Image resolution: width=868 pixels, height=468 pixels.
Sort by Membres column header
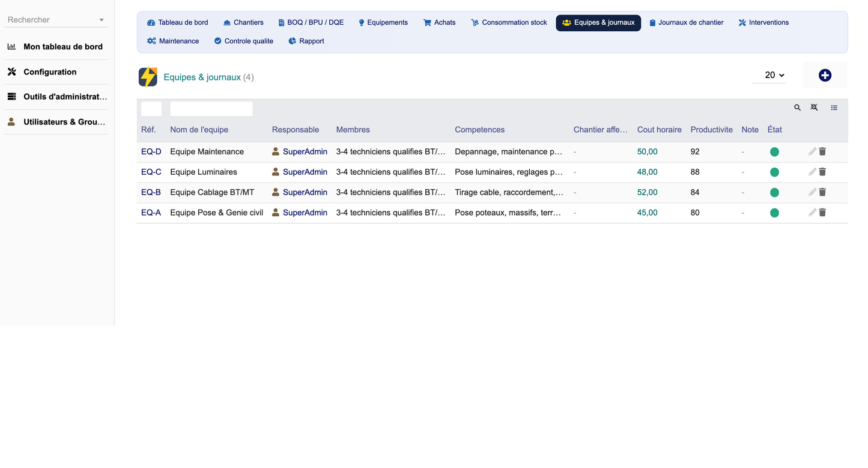(x=353, y=130)
